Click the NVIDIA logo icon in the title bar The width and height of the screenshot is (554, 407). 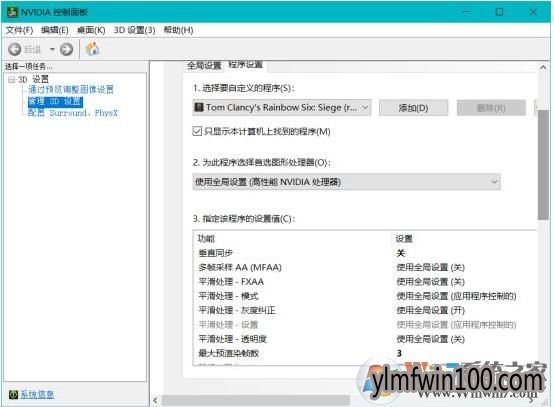point(12,12)
